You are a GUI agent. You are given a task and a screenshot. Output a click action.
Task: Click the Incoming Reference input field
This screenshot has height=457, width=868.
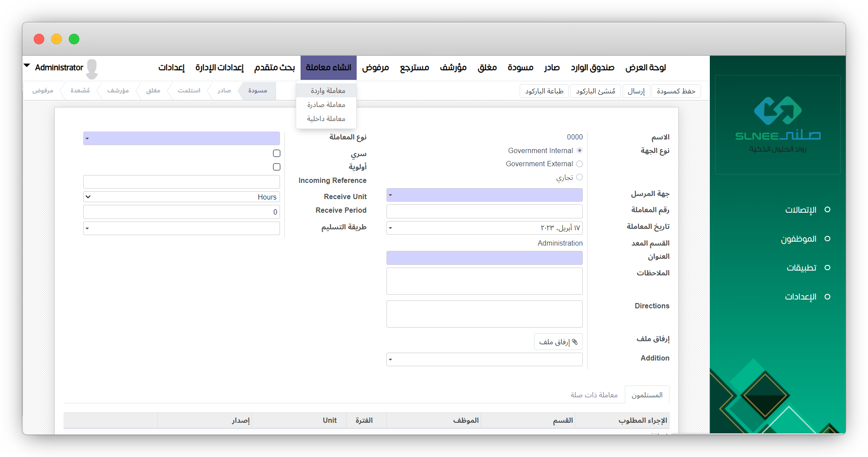click(x=181, y=182)
